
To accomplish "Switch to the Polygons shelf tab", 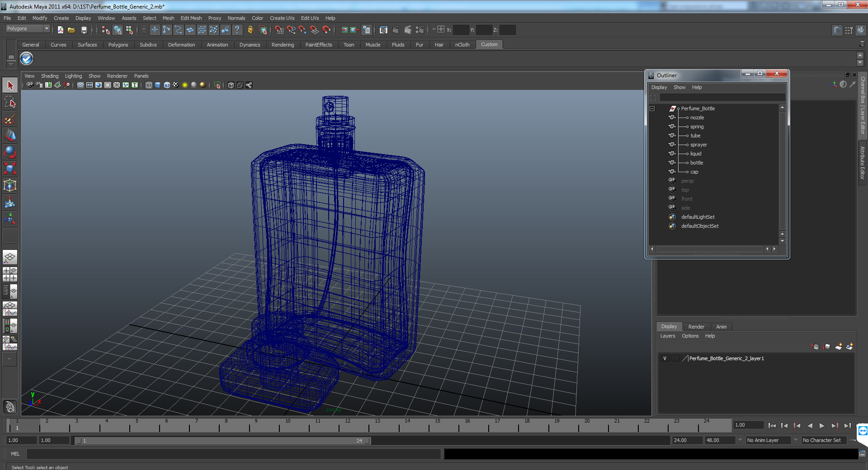I will click(x=118, y=45).
